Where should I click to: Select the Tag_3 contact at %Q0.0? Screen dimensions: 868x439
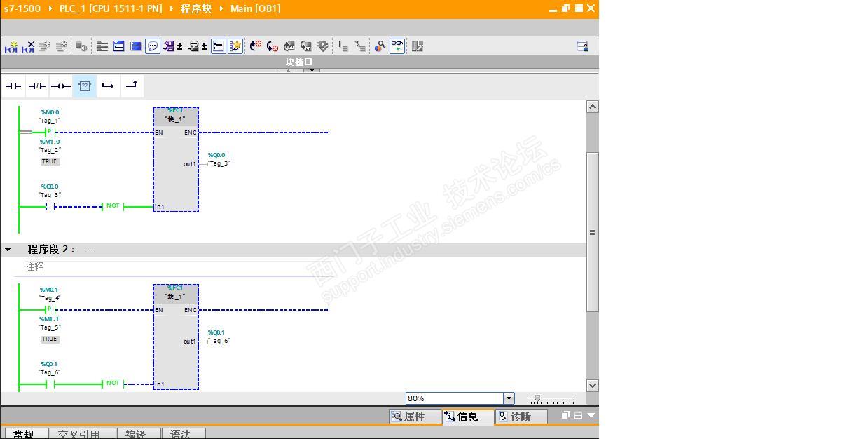(50, 206)
